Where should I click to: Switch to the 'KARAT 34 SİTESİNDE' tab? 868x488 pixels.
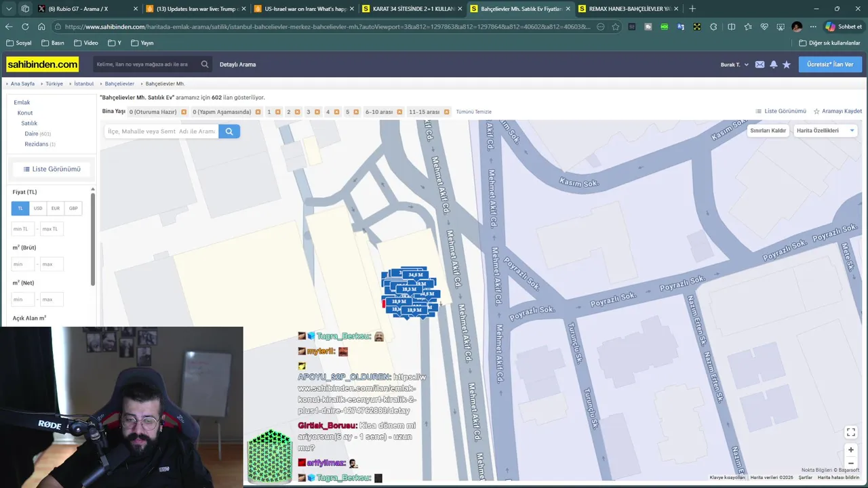tap(413, 9)
